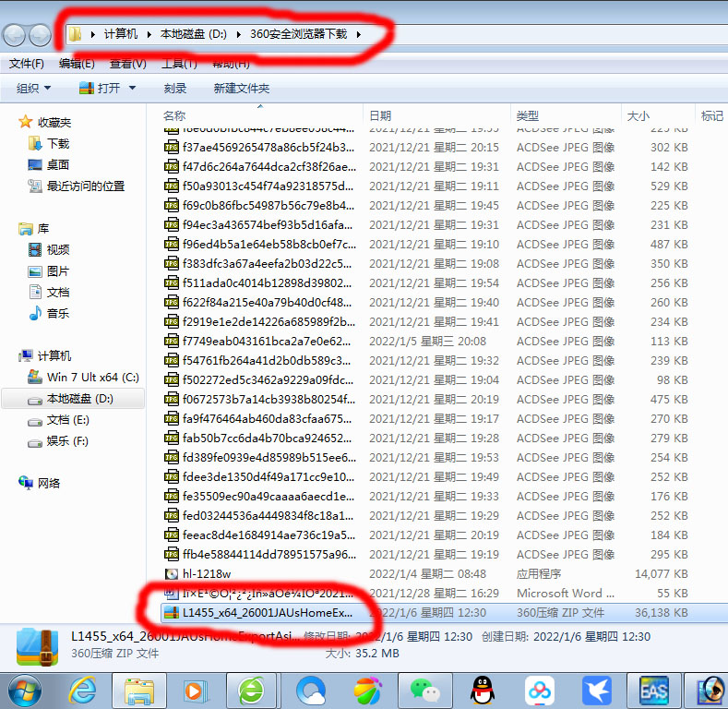This screenshot has height=709, width=728.
Task: Open the 帮助(H) menu
Action: [231, 64]
